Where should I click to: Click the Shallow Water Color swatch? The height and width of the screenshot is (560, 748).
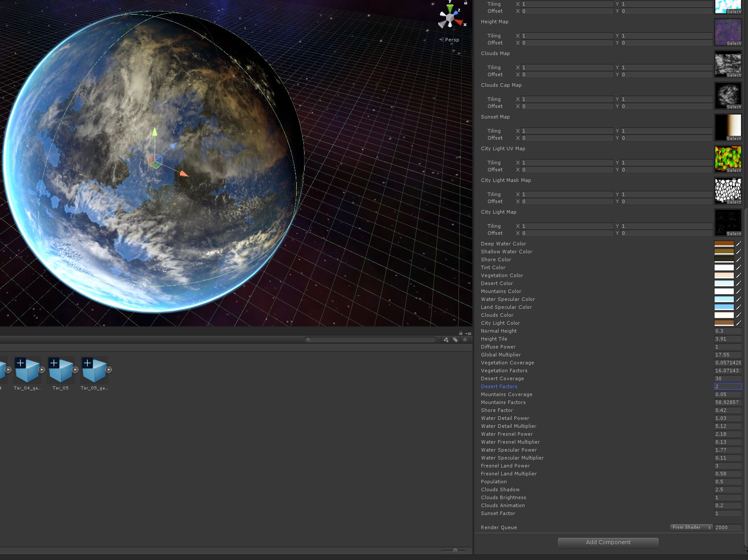(x=724, y=251)
